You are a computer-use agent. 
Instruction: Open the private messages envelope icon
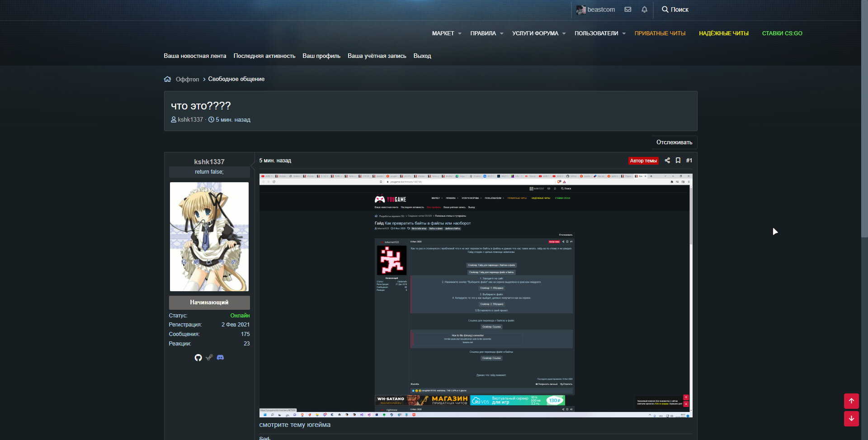pyautogui.click(x=628, y=9)
